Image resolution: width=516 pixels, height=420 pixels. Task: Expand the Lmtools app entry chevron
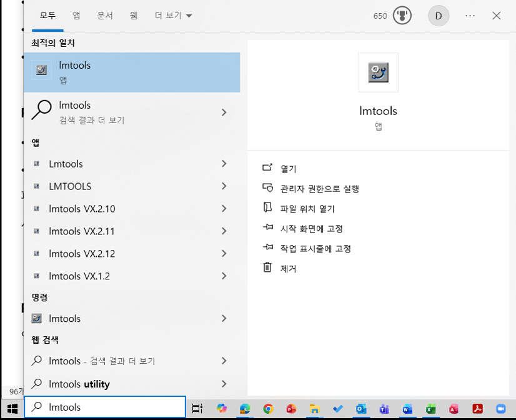224,164
